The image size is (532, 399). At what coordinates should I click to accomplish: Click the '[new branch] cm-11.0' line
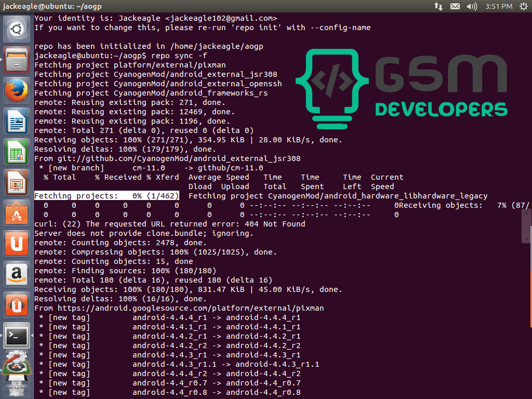pyautogui.click(x=151, y=168)
